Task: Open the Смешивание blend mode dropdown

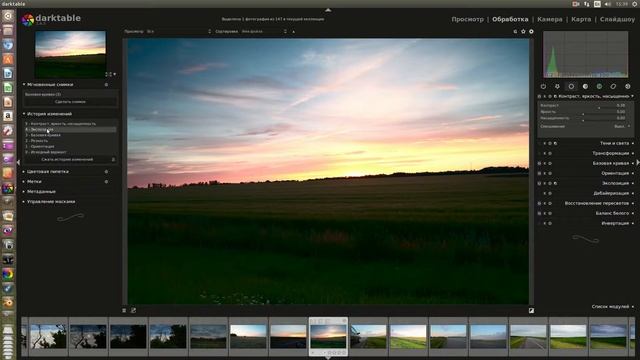Action: 585,127
